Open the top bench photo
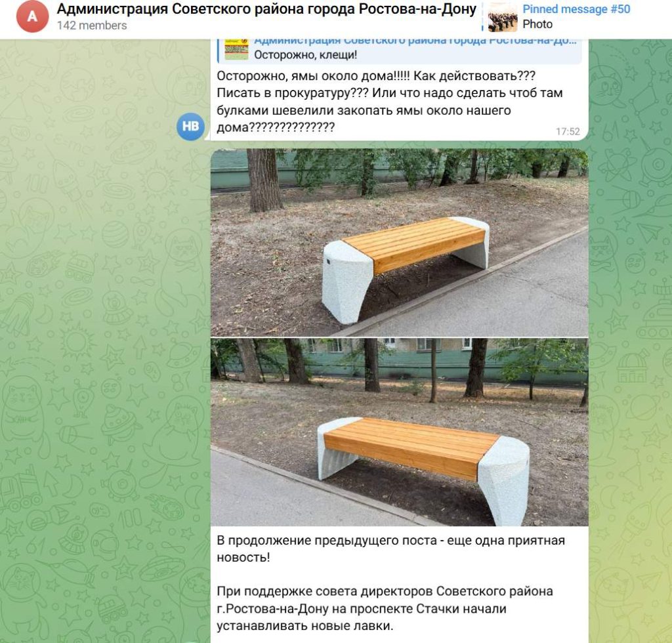 pyautogui.click(x=400, y=243)
